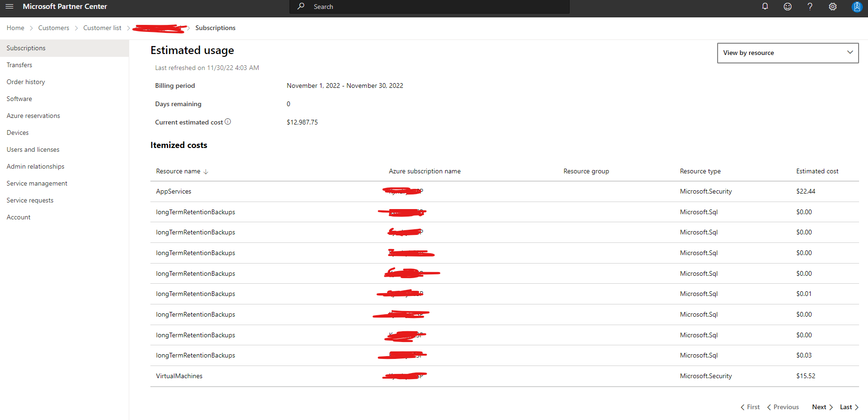Screen dimensions: 868x420
Task: Click the First page button
Action: click(x=750, y=407)
